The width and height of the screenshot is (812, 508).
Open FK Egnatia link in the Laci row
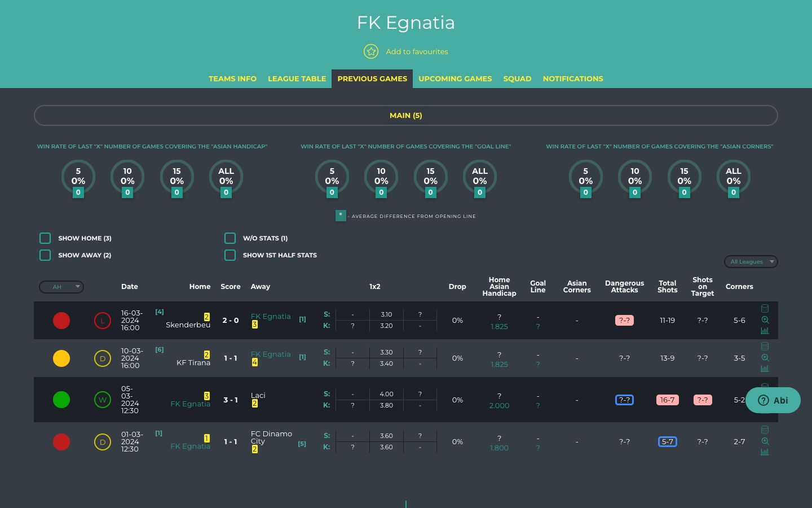tap(191, 404)
